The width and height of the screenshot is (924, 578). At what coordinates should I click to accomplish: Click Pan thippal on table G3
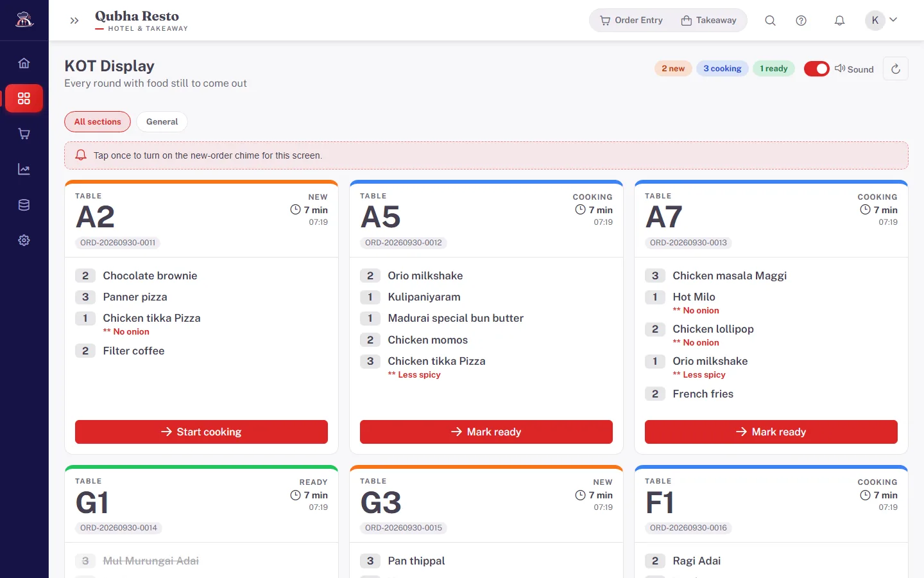(416, 561)
